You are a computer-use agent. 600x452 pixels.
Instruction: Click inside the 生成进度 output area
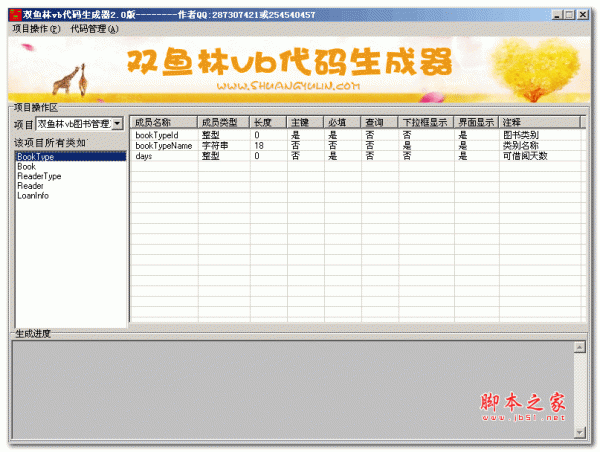point(293,390)
